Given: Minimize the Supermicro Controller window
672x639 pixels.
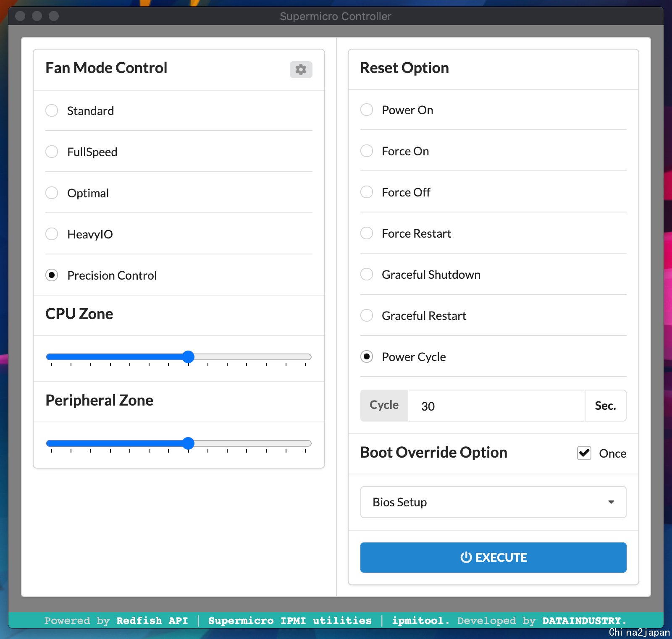Looking at the screenshot, I should [37, 16].
